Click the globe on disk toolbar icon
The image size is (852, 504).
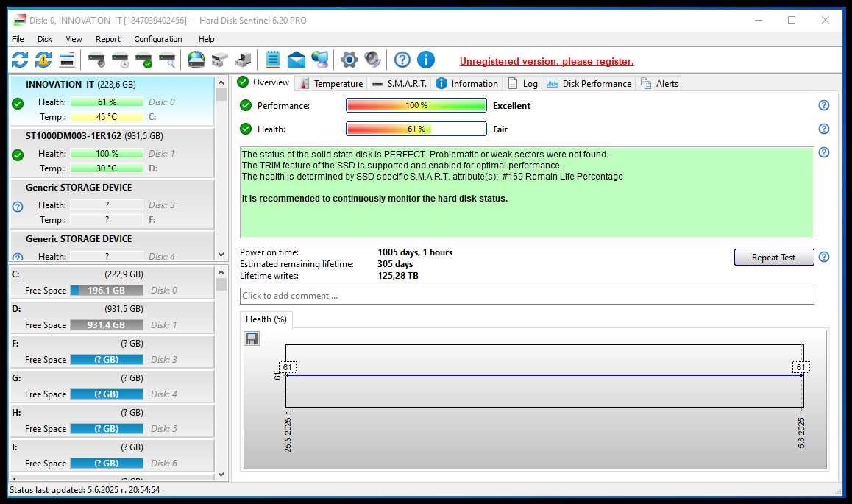pyautogui.click(x=196, y=60)
